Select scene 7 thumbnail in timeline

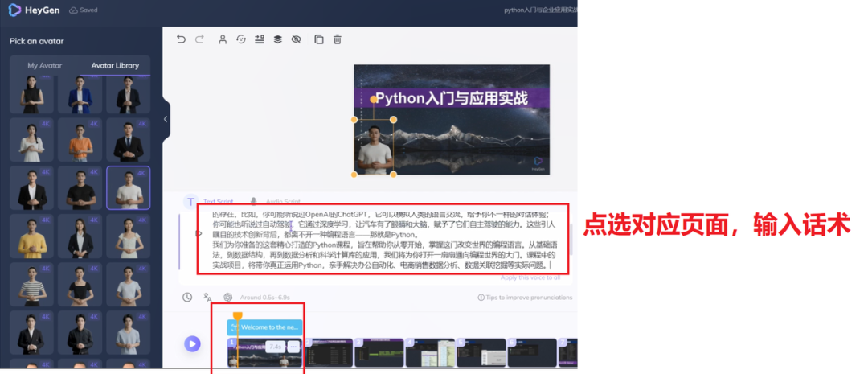(x=568, y=352)
